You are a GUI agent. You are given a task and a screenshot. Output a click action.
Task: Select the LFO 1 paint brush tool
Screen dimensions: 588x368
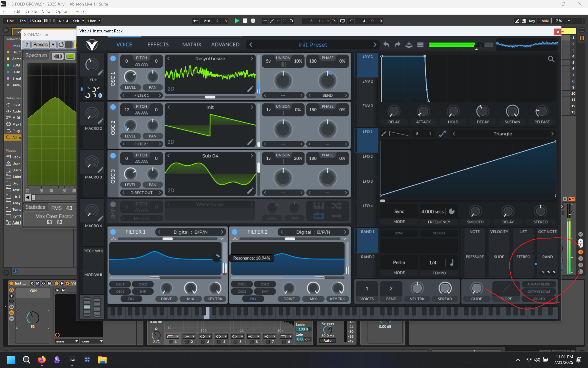click(x=384, y=134)
